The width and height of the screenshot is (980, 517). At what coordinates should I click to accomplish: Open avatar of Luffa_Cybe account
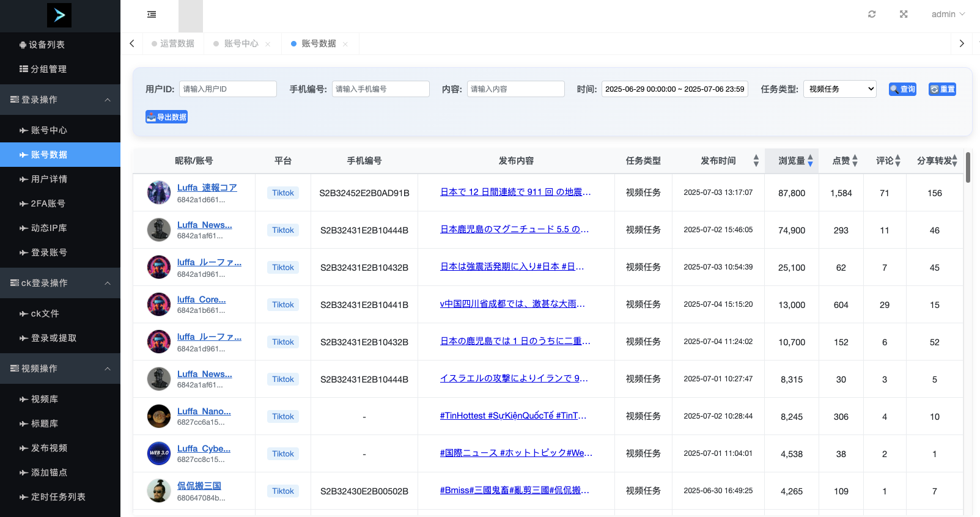(x=159, y=453)
